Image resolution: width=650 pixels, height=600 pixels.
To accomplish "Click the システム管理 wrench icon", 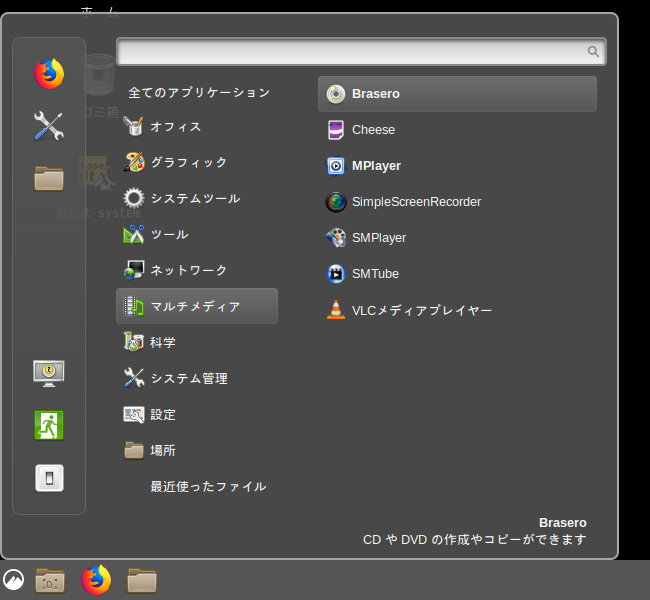I will tap(134, 378).
